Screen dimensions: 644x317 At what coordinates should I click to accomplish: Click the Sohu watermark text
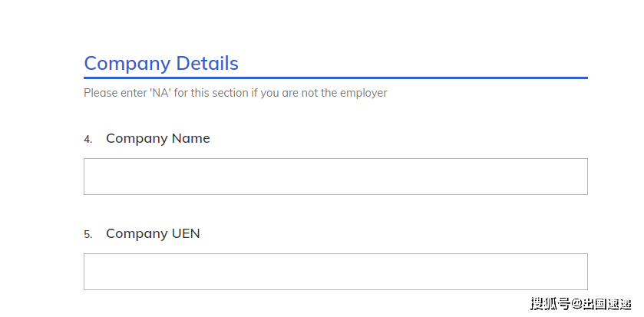pos(580,304)
